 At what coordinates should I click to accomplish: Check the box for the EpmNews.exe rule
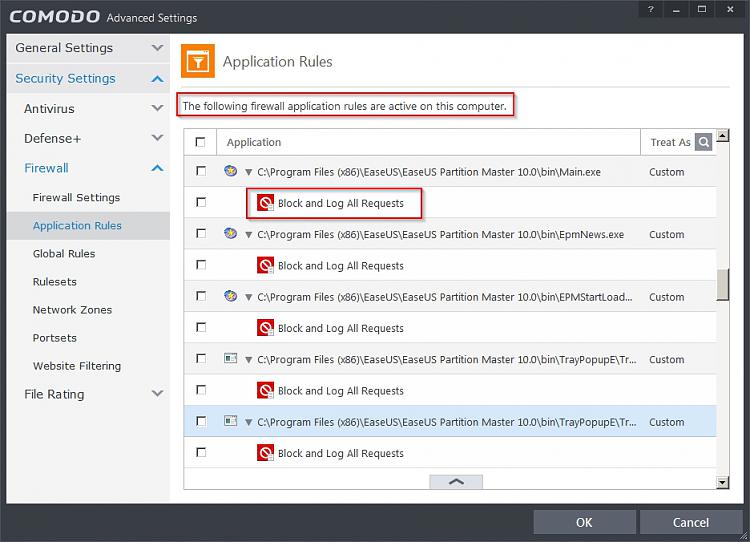click(x=201, y=233)
